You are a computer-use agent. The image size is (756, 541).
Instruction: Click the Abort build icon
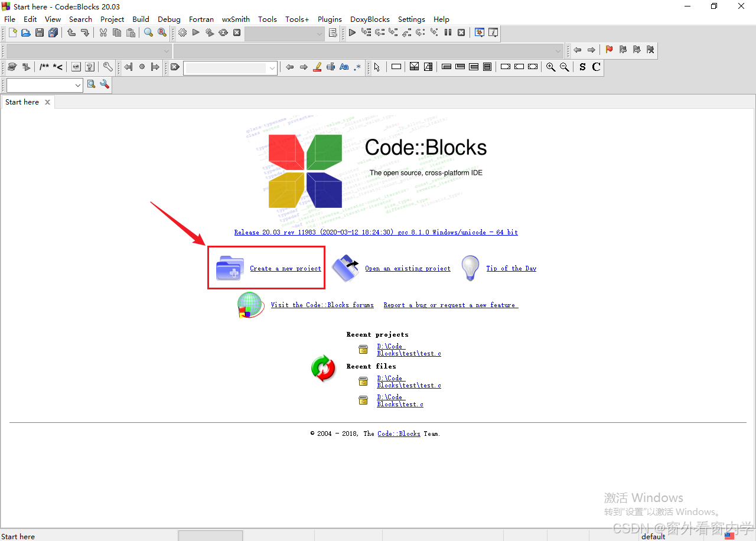click(237, 33)
